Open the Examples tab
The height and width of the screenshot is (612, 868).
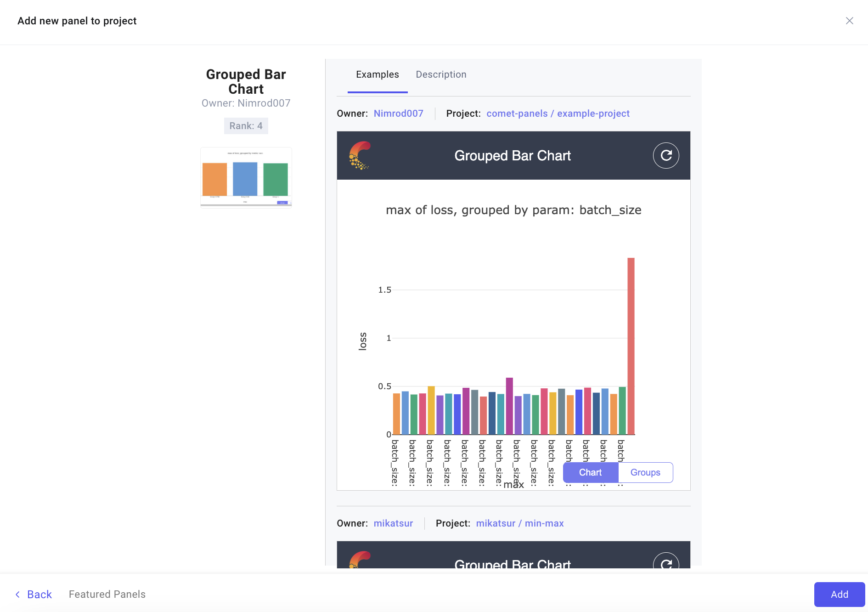click(x=377, y=74)
